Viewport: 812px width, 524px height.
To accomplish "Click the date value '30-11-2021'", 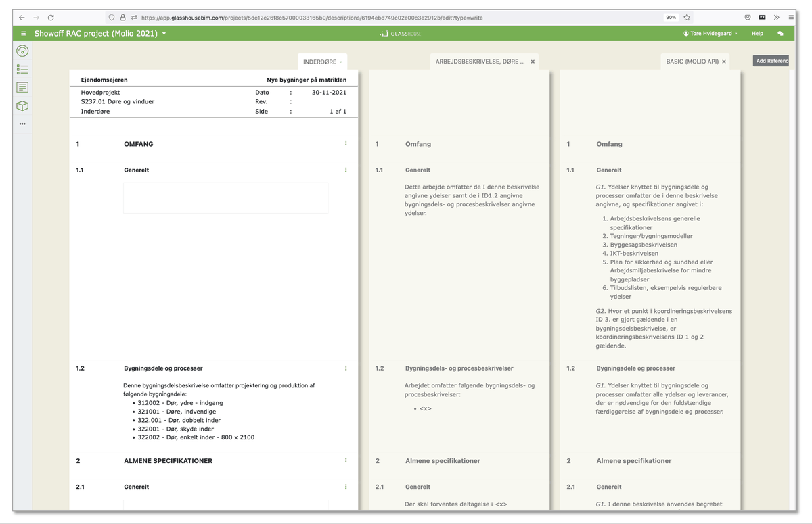I will tap(330, 92).
